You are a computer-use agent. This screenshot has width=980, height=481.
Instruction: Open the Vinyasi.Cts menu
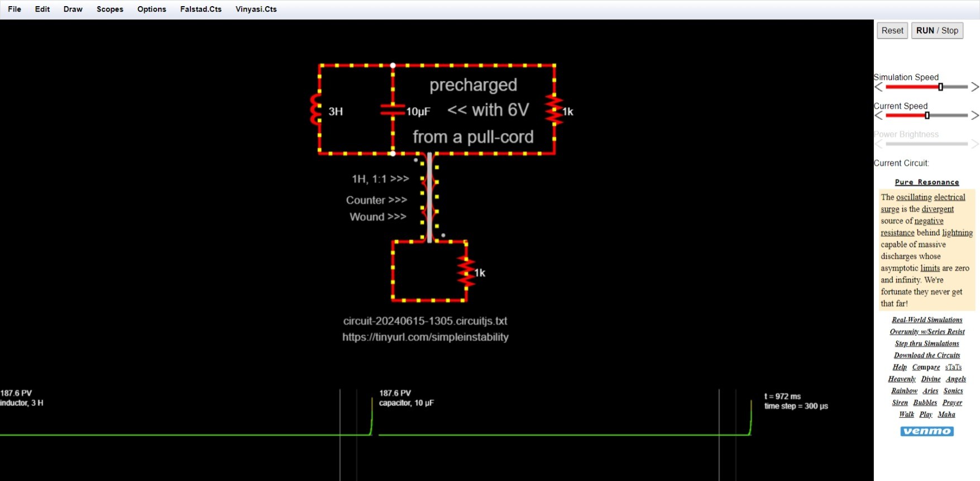coord(256,9)
